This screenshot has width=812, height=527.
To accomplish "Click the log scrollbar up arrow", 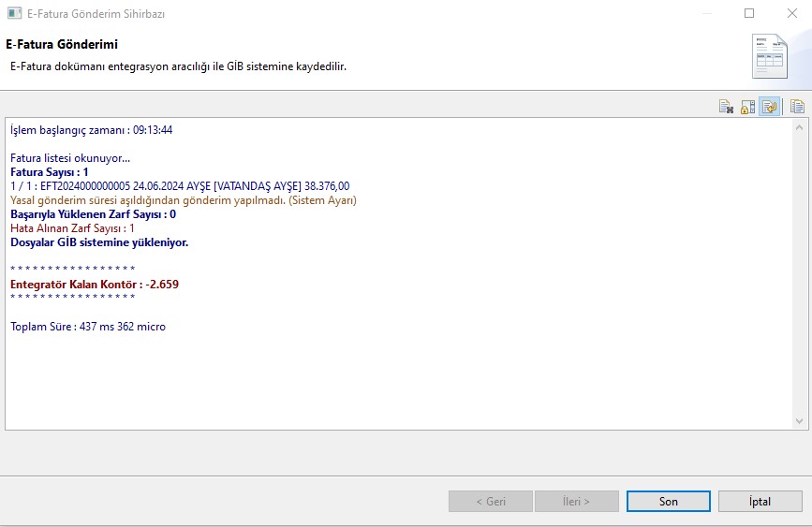I will [x=799, y=127].
